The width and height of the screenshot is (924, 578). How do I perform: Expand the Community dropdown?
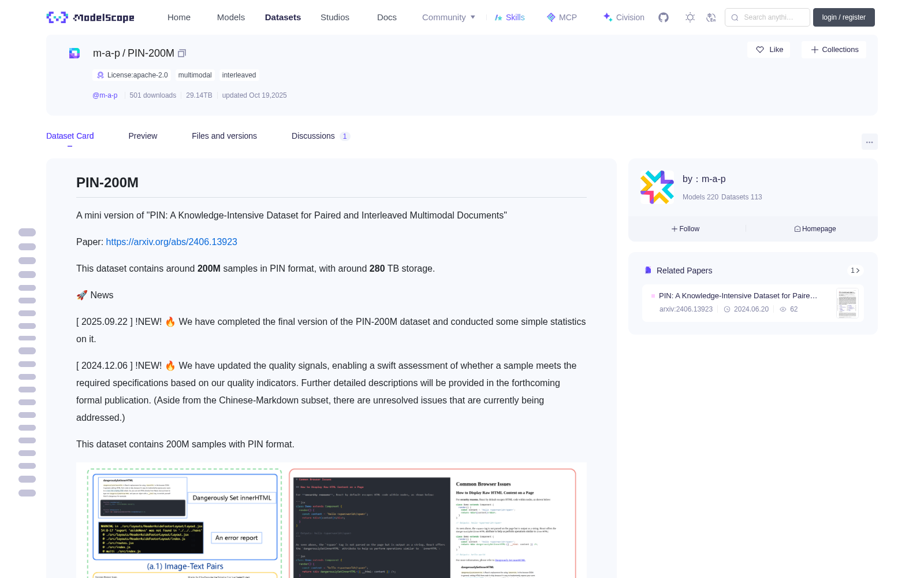[x=449, y=17]
